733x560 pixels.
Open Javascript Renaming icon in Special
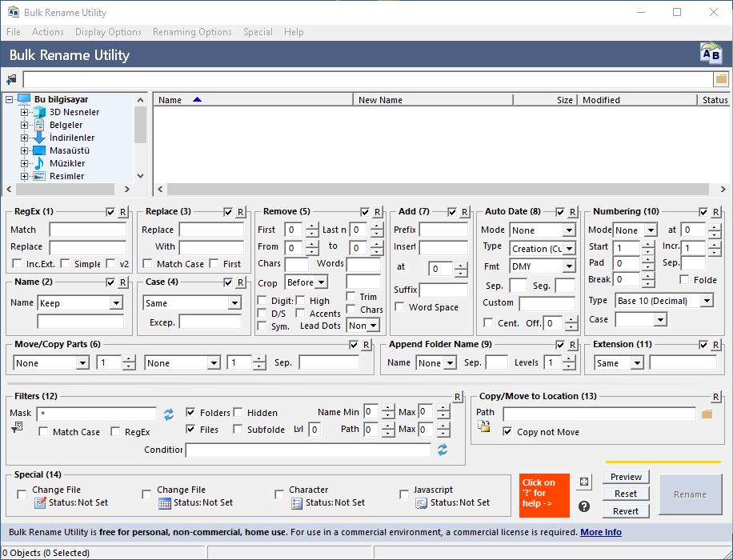421,503
